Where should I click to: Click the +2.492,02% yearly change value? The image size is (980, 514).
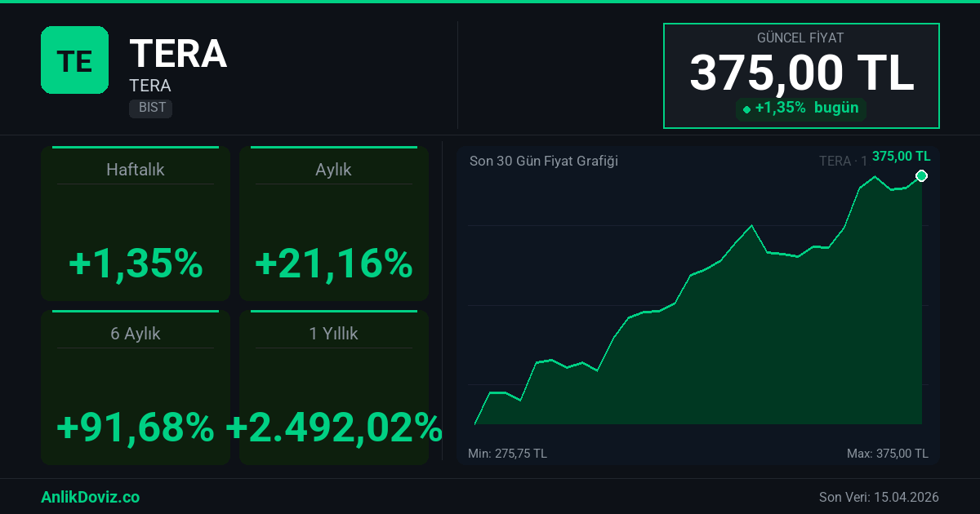[333, 427]
